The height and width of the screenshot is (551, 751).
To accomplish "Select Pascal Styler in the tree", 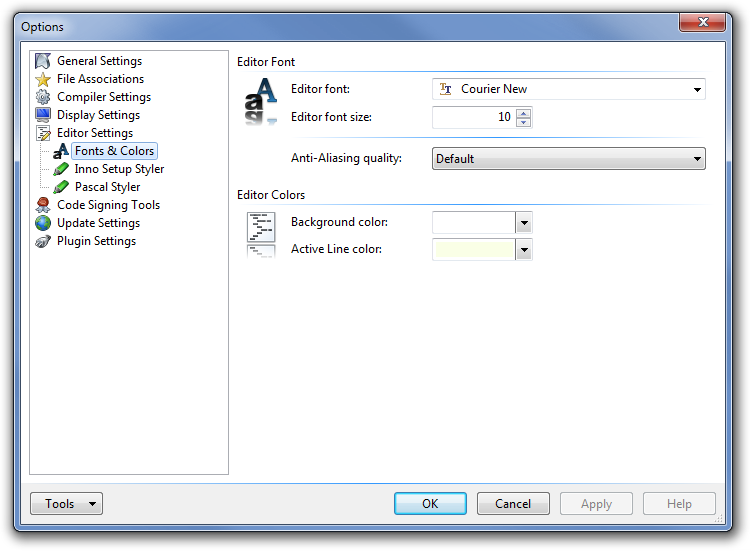I will pos(107,187).
